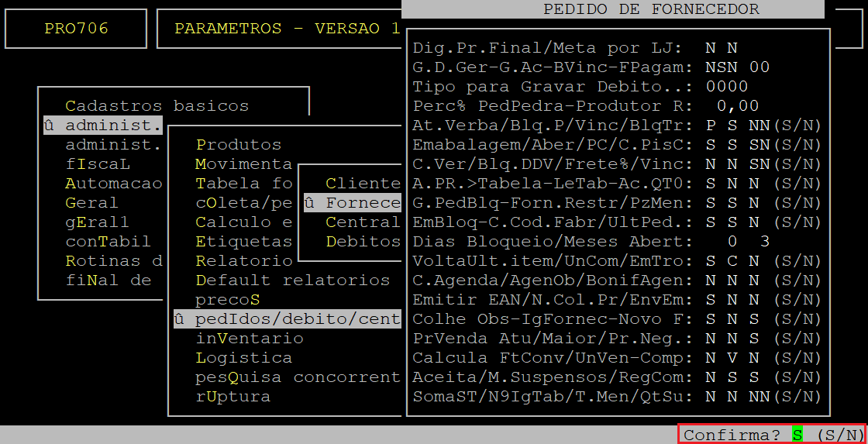This screenshot has height=444, width=868.
Task: Click the Dias Bloqueio value 0
Action: pos(732,242)
